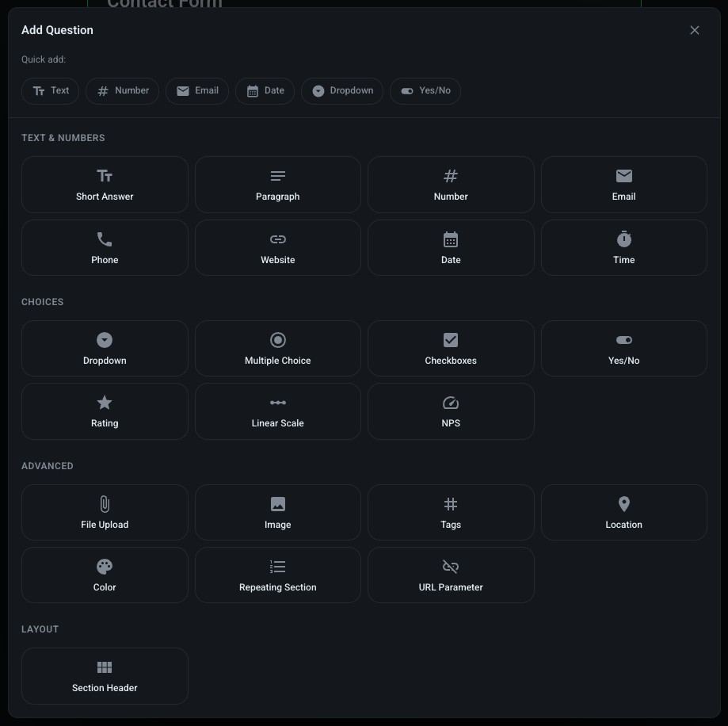Select the Checkboxes question type
Screen dimensions: 728x726
[450, 348]
